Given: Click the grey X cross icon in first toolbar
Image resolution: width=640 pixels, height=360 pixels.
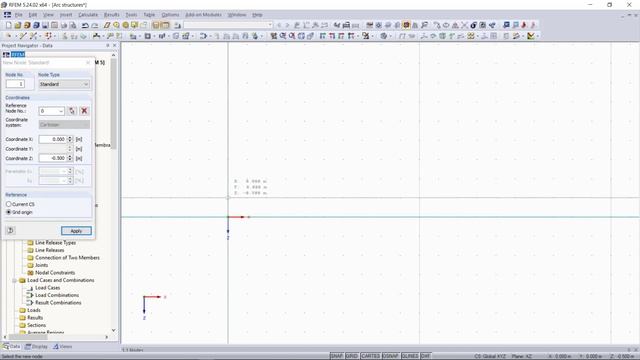Looking at the screenshot, I should pyautogui.click(x=464, y=25).
